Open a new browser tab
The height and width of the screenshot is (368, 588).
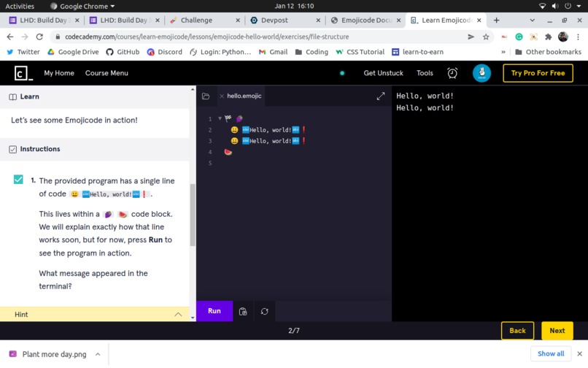[497, 20]
